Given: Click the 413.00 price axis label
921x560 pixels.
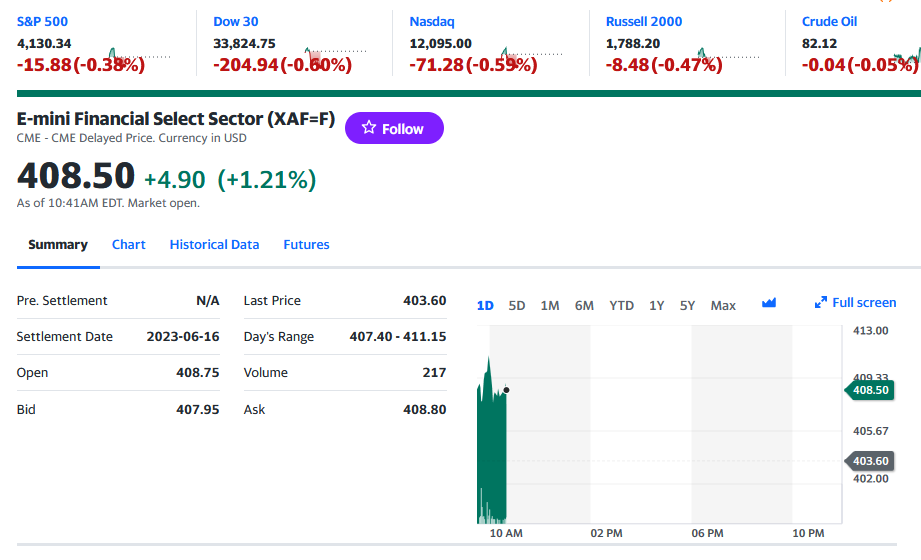Looking at the screenshot, I should (x=870, y=331).
